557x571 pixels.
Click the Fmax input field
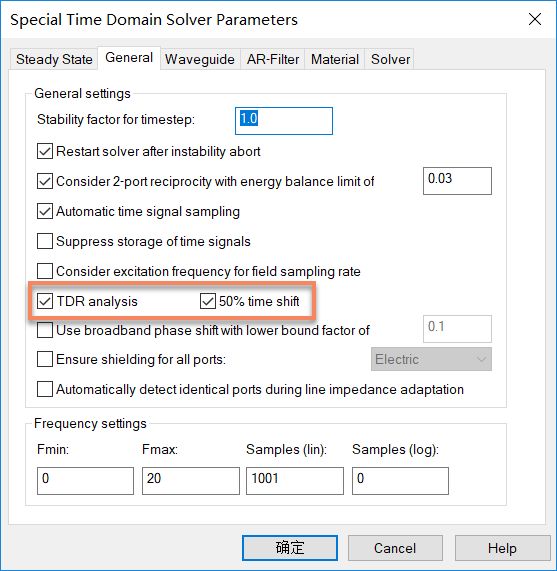pos(191,481)
